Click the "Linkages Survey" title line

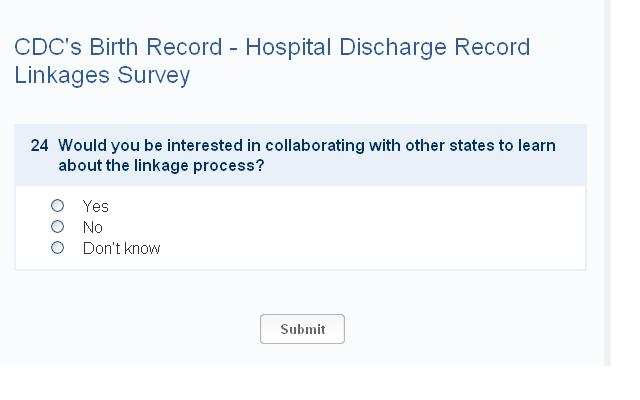coord(102,75)
